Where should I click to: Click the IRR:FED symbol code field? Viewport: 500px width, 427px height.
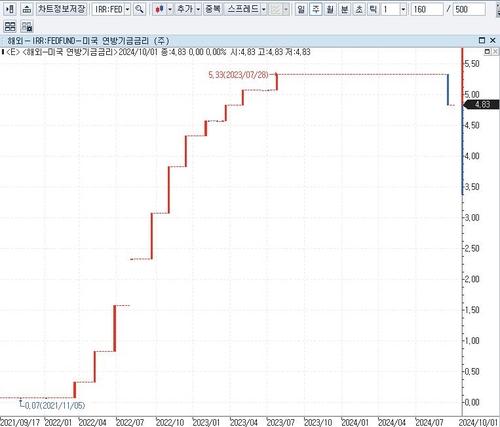(108, 9)
